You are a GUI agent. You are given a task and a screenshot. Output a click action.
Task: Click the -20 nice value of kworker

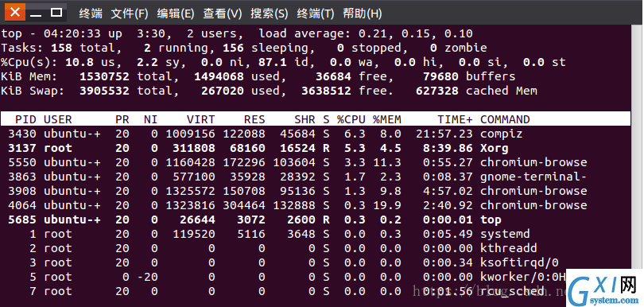(147, 278)
